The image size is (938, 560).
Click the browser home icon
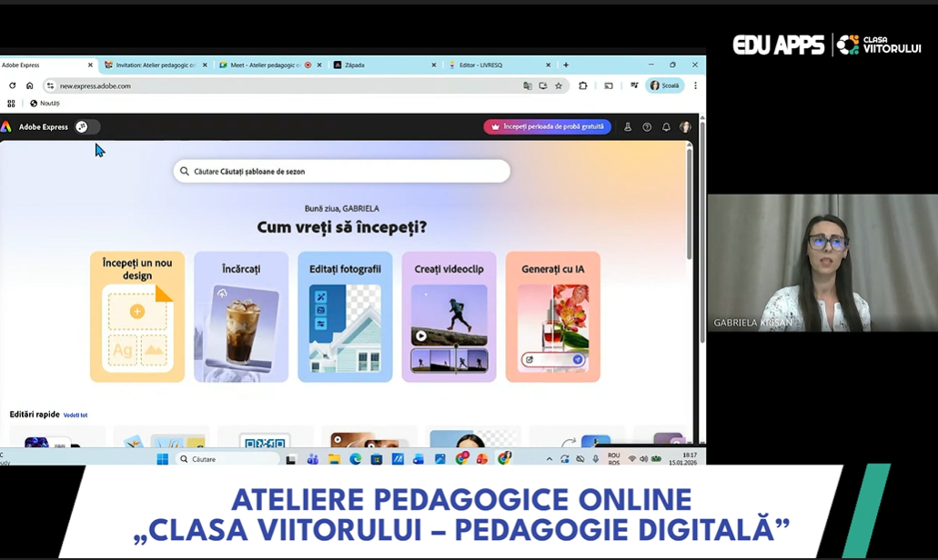point(29,85)
